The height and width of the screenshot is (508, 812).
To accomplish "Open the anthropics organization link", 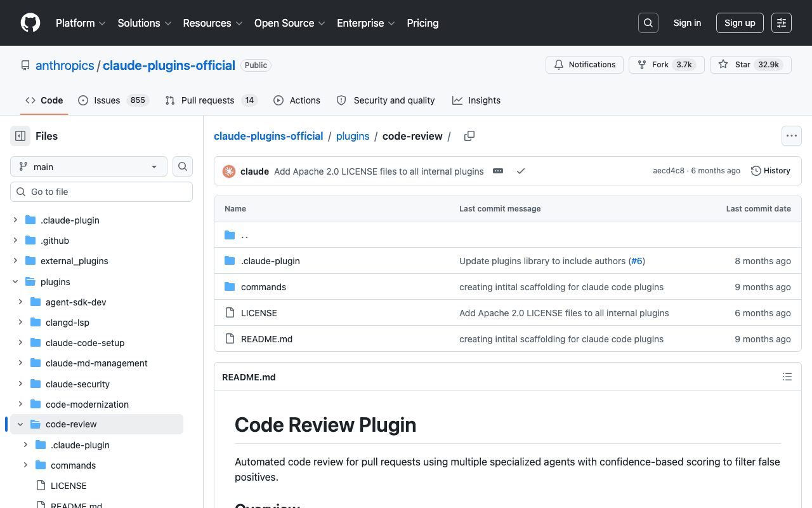I will tap(65, 65).
